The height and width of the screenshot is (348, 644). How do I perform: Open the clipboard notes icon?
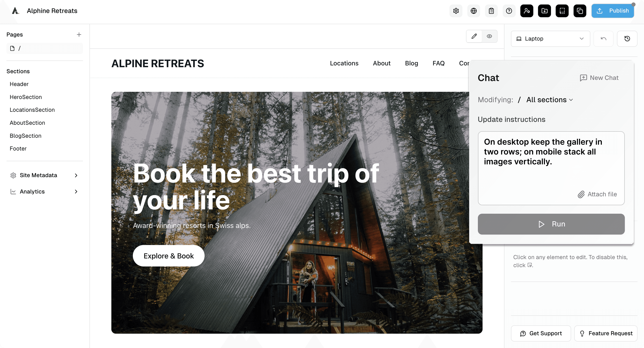[x=491, y=11]
